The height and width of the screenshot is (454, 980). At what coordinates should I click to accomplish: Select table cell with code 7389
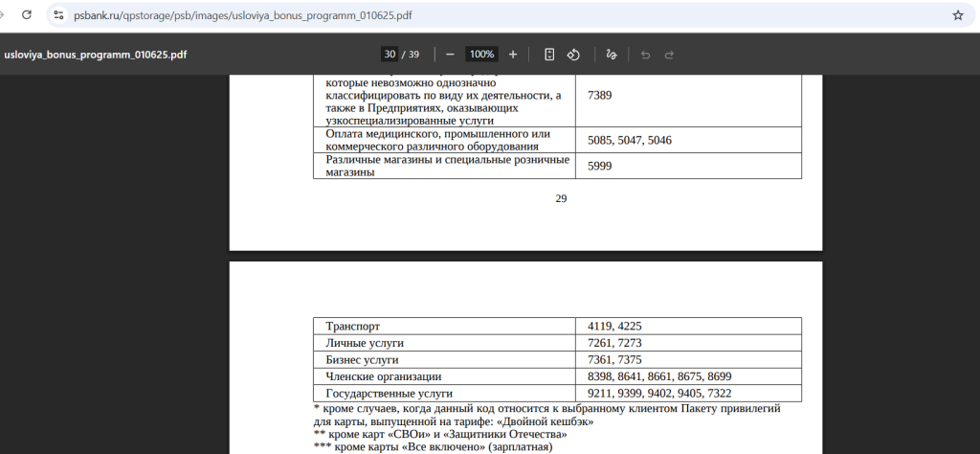tap(688, 95)
